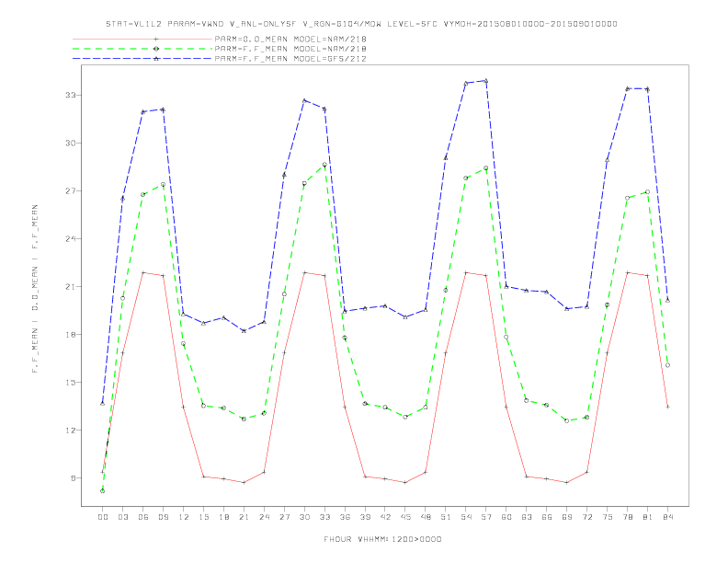Viewport: 728px width, 563px height.
Task: Click x-axis forecast hour label 60
Action: pos(506,517)
